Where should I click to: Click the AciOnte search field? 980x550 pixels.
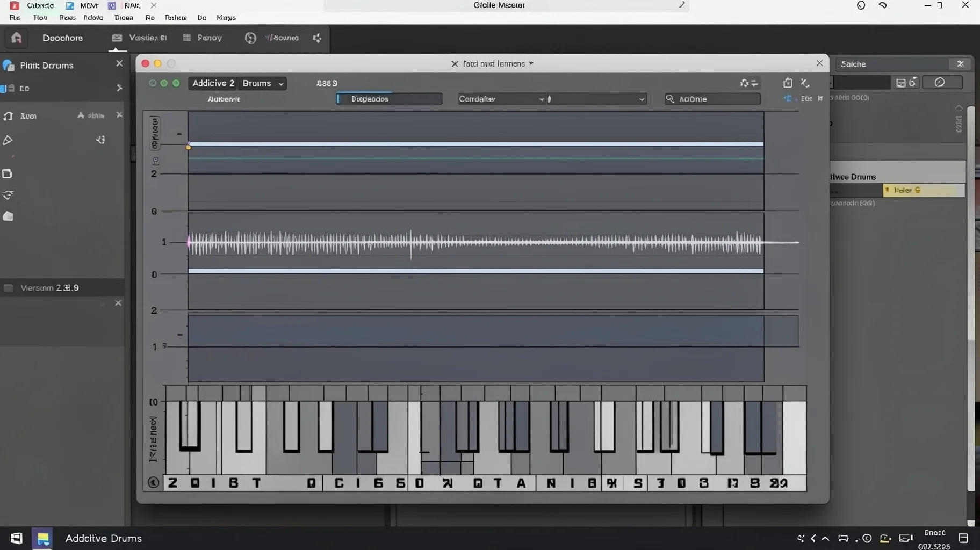tap(712, 99)
